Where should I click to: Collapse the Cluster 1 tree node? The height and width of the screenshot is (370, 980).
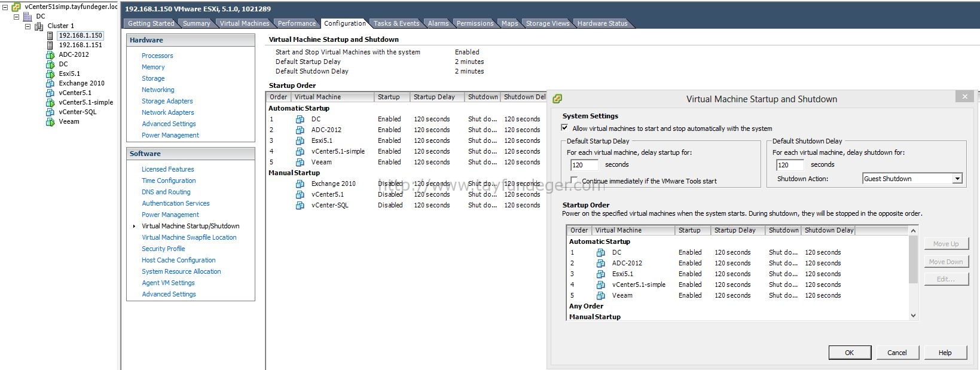point(28,26)
